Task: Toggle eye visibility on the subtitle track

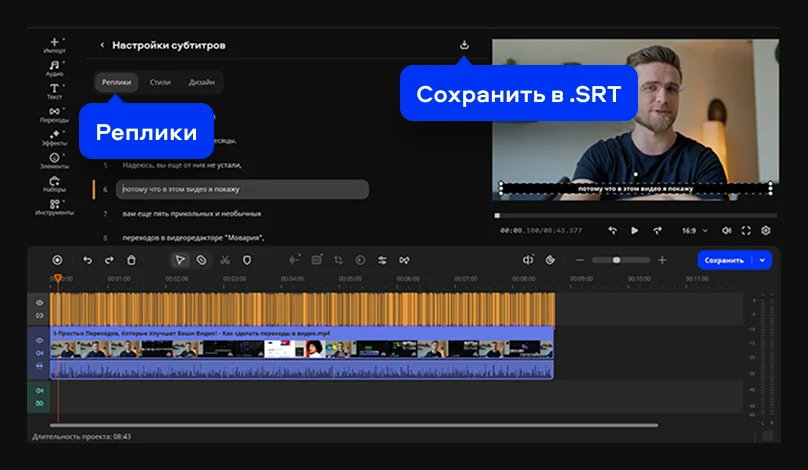Action: tap(40, 302)
